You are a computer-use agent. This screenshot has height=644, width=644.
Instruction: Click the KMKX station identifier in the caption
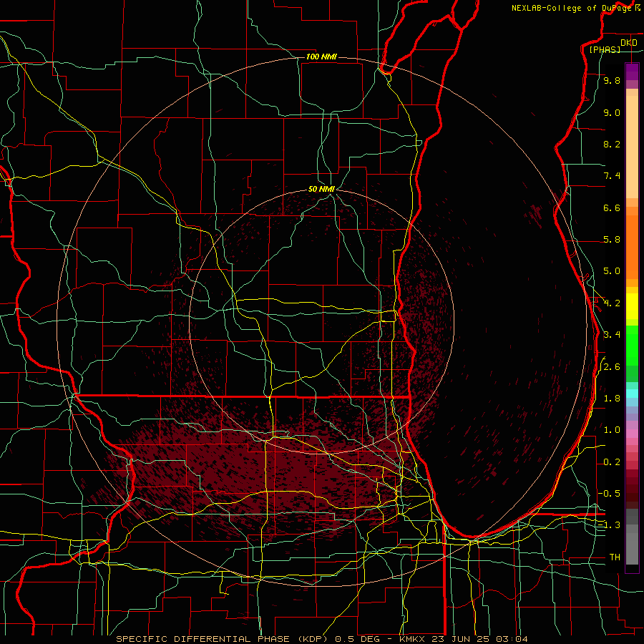(x=412, y=639)
